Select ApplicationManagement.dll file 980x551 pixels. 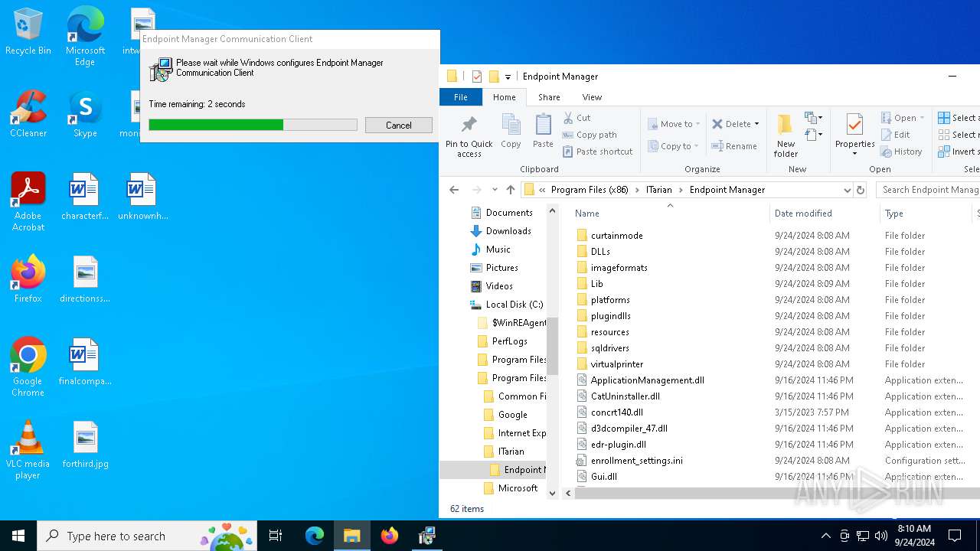[647, 380]
